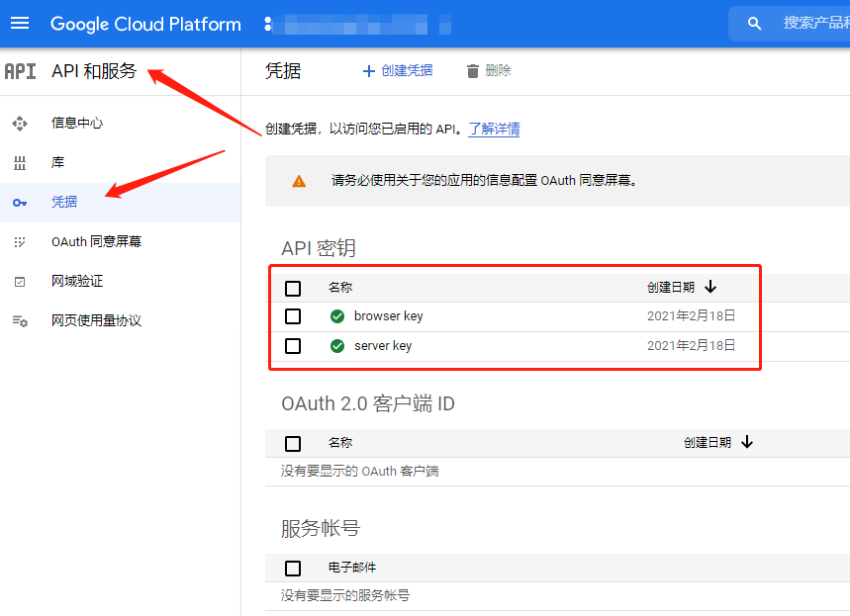
Task: Open the browser key entry
Action: [x=388, y=316]
